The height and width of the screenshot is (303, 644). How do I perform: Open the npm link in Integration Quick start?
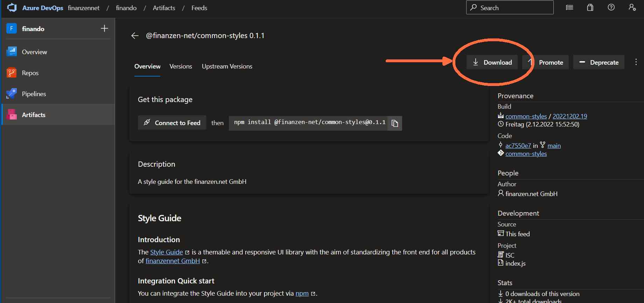click(302, 293)
